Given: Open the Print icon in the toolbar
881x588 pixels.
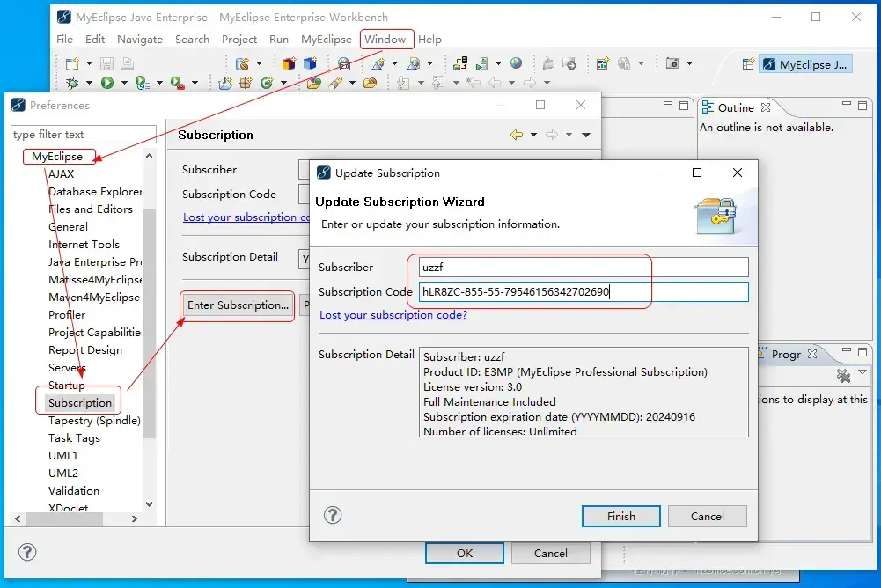Looking at the screenshot, I should [x=128, y=63].
